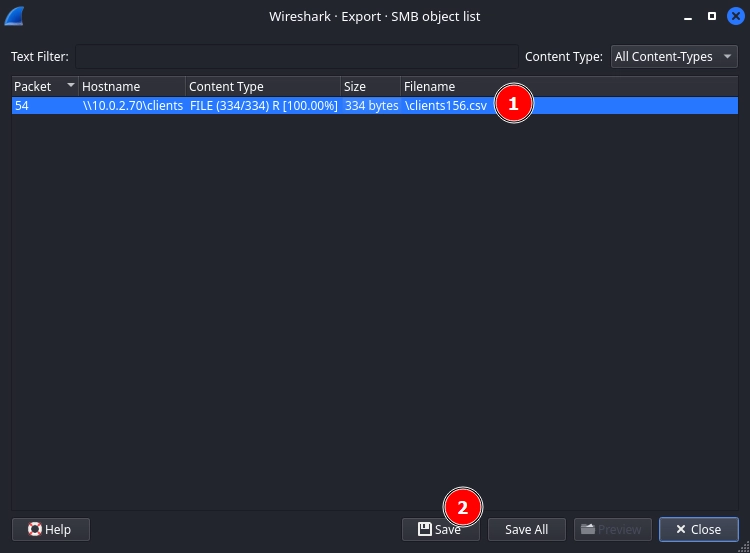750x553 pixels.
Task: Sort by the Size column header
Action: point(369,87)
